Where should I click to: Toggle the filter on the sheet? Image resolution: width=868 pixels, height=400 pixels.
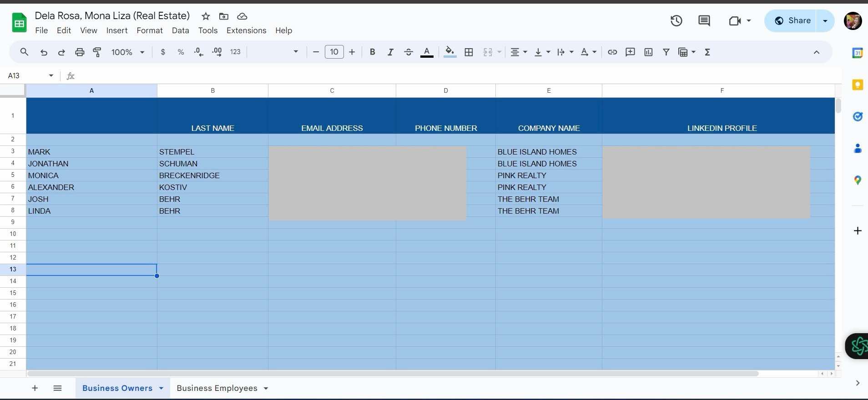[x=666, y=52]
